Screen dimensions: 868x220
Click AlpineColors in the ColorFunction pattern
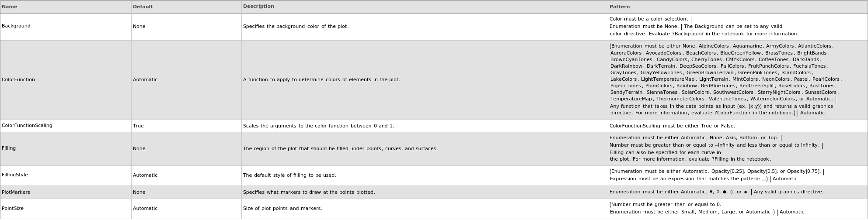pyautogui.click(x=714, y=46)
